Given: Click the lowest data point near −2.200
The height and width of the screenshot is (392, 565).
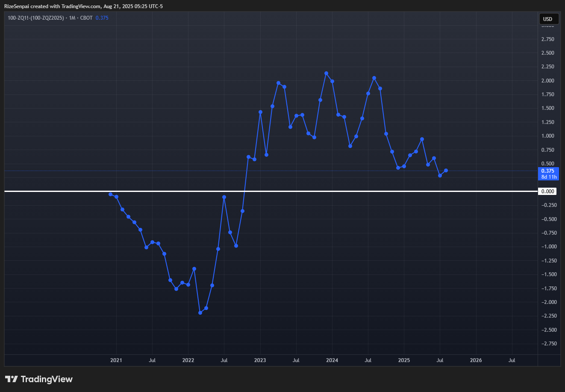Looking at the screenshot, I should (200, 313).
